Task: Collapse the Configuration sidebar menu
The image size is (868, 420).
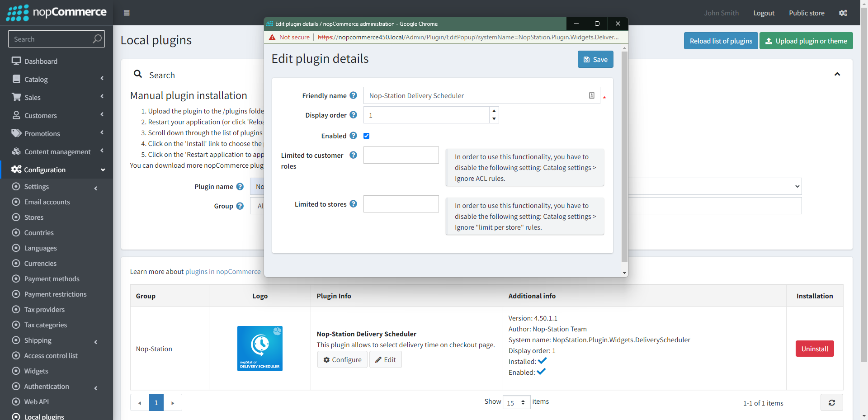Action: (x=57, y=170)
